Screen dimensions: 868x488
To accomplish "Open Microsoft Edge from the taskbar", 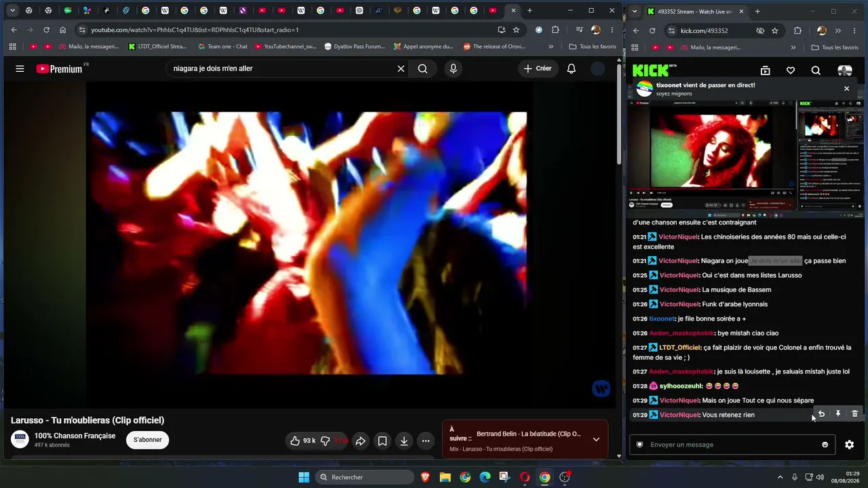I will [485, 477].
